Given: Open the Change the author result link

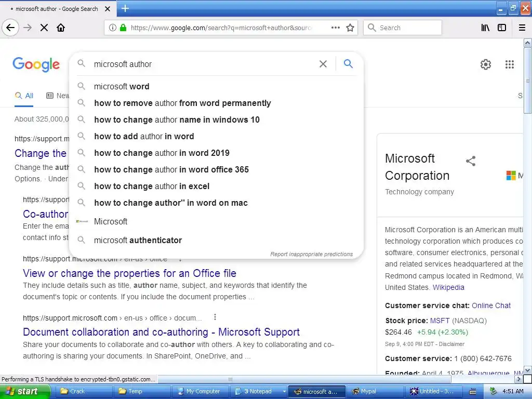Looking at the screenshot, I should coord(41,153).
